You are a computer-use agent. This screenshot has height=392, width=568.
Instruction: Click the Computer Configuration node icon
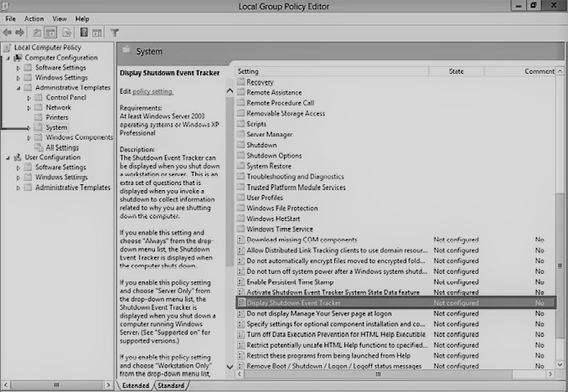(18, 58)
